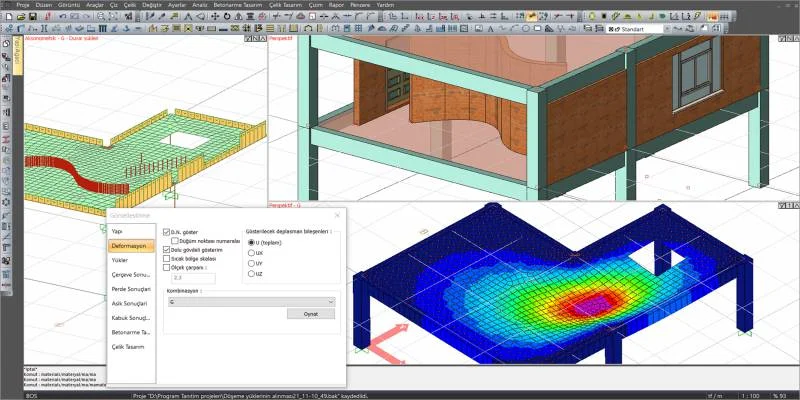The image size is (800, 400).
Task: Open the Kombinasyon dropdown showing G
Action: click(251, 302)
